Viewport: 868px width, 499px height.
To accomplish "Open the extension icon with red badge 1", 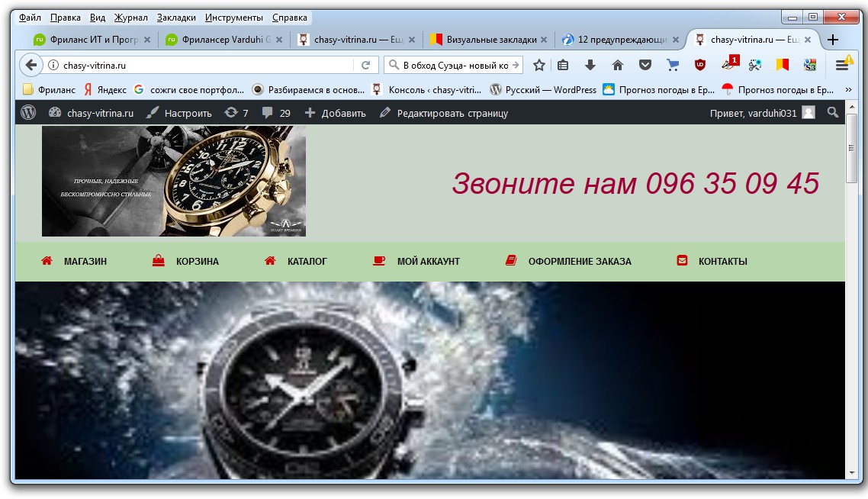I will click(x=730, y=63).
